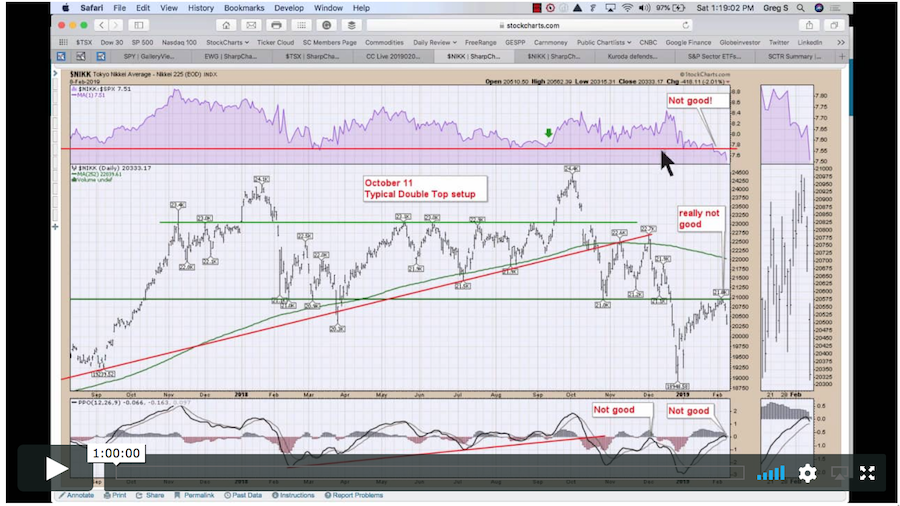Open the View menu
The height and width of the screenshot is (506, 900).
coord(169,8)
